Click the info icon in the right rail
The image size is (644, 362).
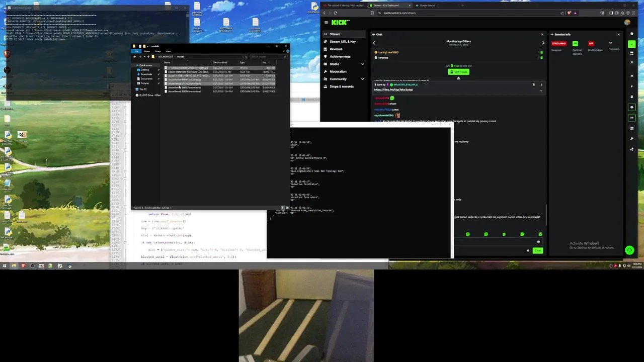click(x=631, y=34)
